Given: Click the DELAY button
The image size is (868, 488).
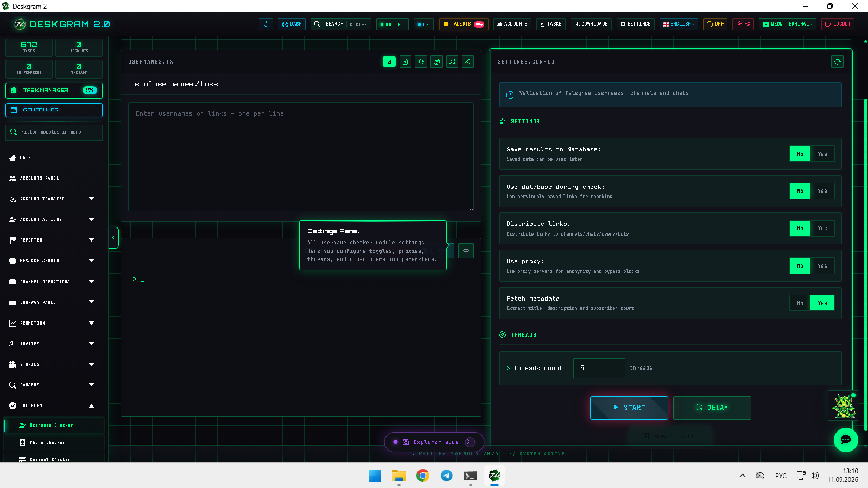Looking at the screenshot, I should (x=712, y=408).
